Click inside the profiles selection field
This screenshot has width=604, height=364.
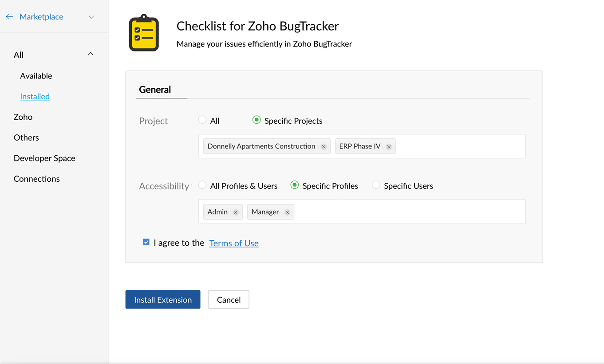(362, 211)
